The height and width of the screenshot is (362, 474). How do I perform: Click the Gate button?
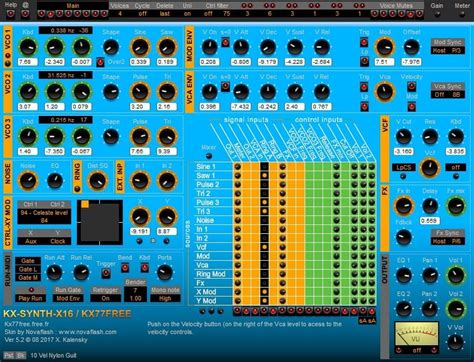pos(28,261)
